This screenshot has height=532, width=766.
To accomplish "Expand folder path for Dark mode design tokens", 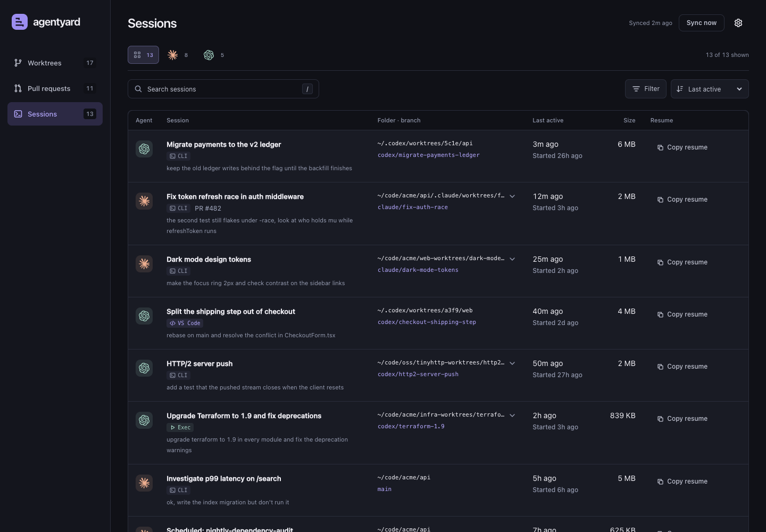I will 512,259.
